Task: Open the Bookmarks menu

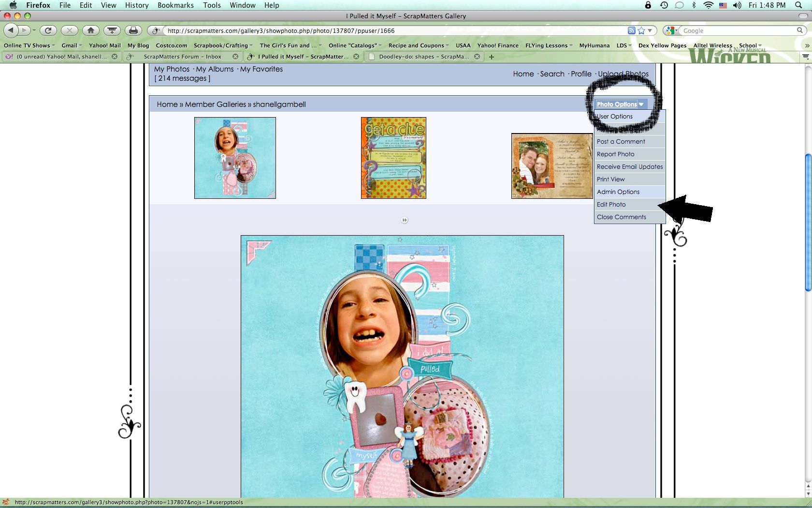Action: click(x=175, y=5)
